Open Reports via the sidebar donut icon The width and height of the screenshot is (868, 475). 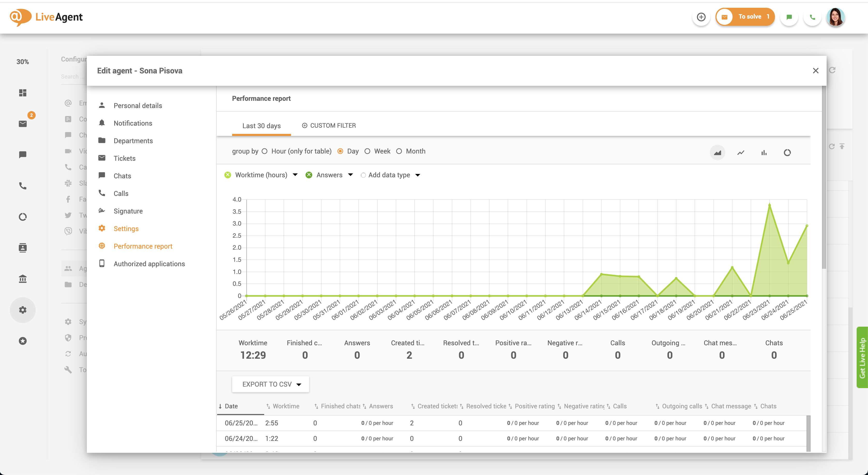click(22, 217)
